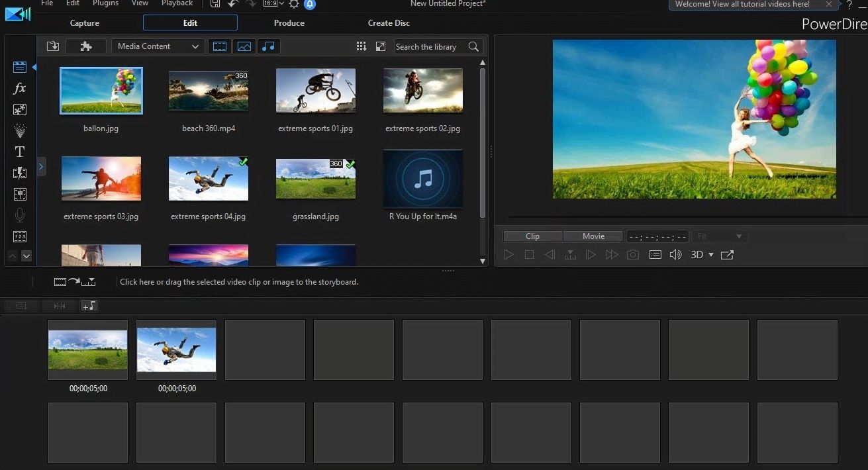Screen dimensions: 868x470
Task: Toggle the photos filter
Action: click(244, 46)
